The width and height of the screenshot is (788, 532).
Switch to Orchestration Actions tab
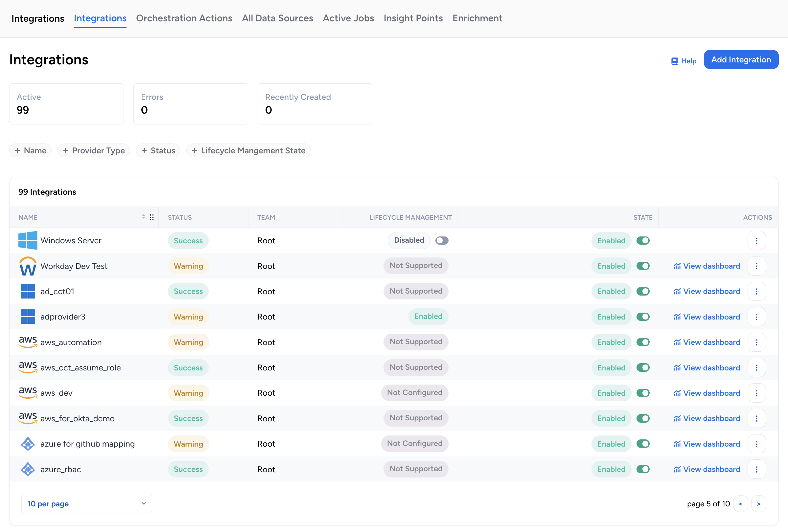[x=184, y=18]
